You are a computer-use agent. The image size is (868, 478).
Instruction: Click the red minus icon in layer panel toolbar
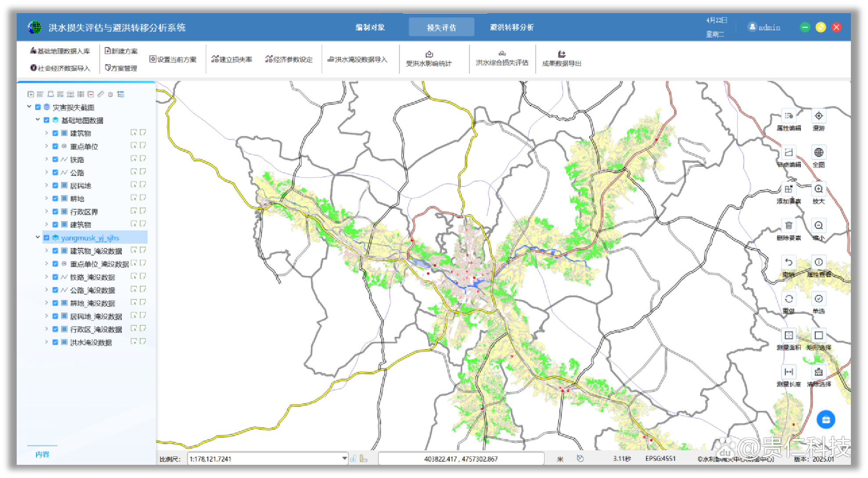[91, 94]
